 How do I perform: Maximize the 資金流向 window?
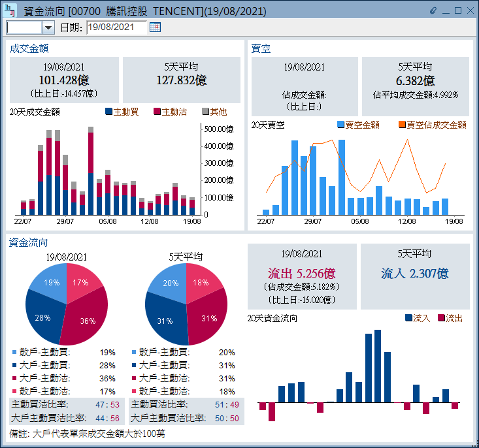(x=458, y=10)
